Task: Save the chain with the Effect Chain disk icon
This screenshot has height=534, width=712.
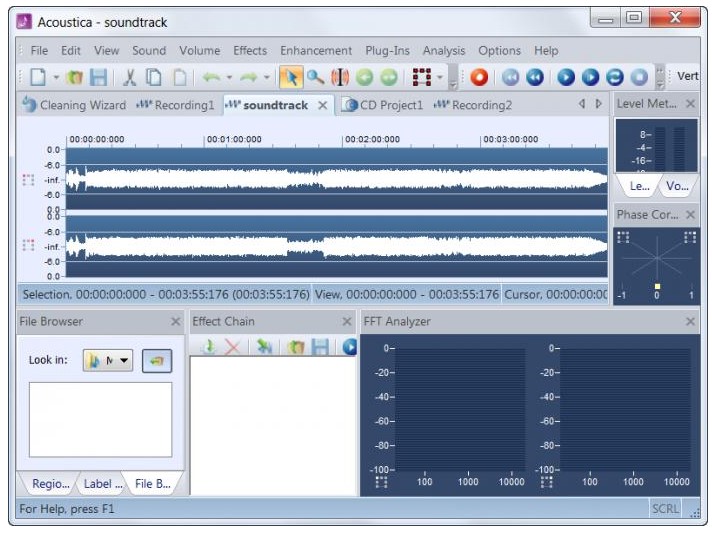Action: [x=320, y=347]
